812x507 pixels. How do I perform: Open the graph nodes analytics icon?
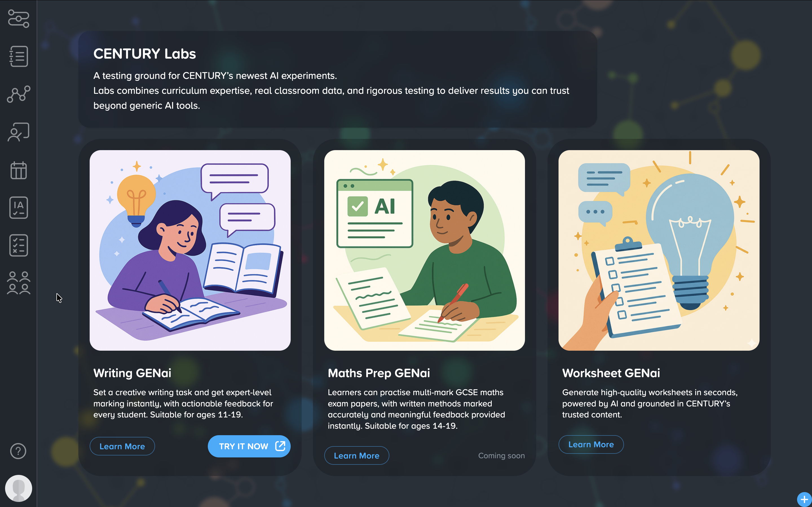click(x=18, y=94)
